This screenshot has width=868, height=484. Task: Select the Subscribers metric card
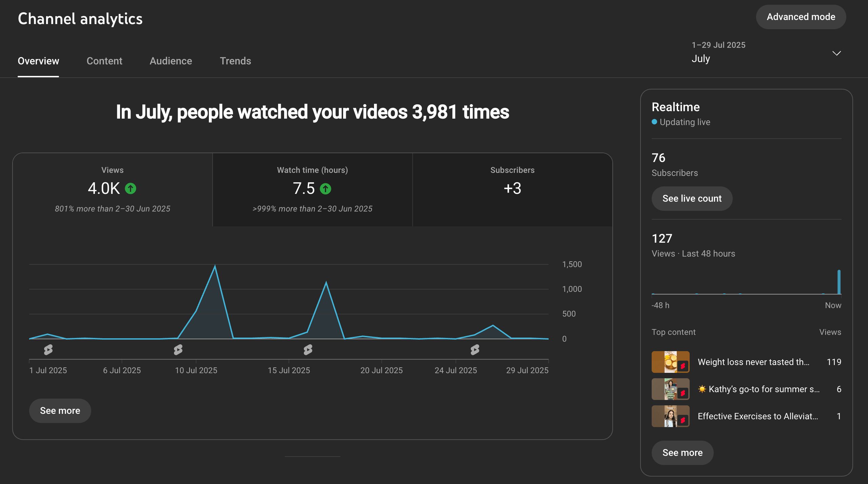coord(512,189)
